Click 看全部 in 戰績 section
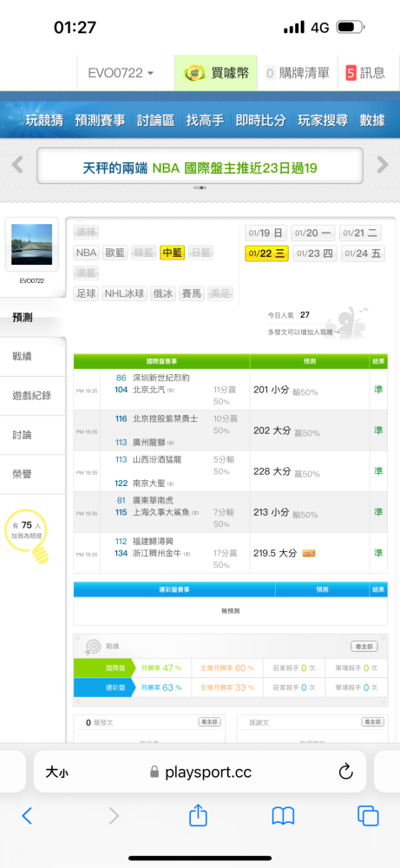Screen dimensions: 400x868 pos(364,646)
